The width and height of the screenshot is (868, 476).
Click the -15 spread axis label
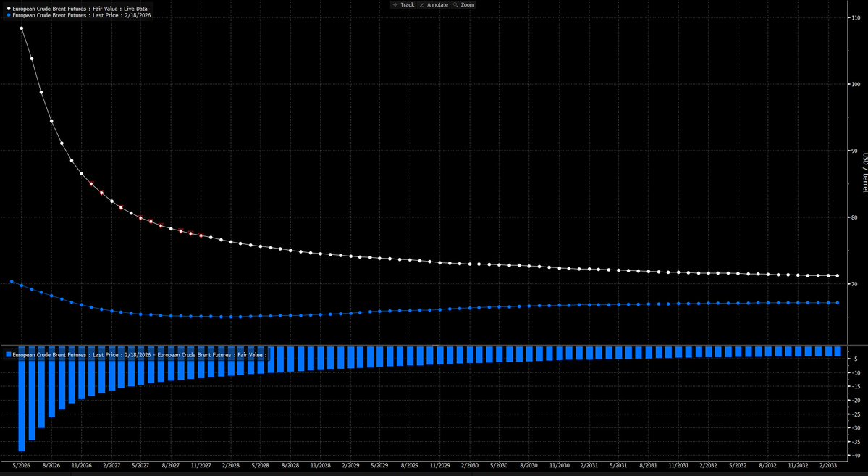(x=855, y=387)
